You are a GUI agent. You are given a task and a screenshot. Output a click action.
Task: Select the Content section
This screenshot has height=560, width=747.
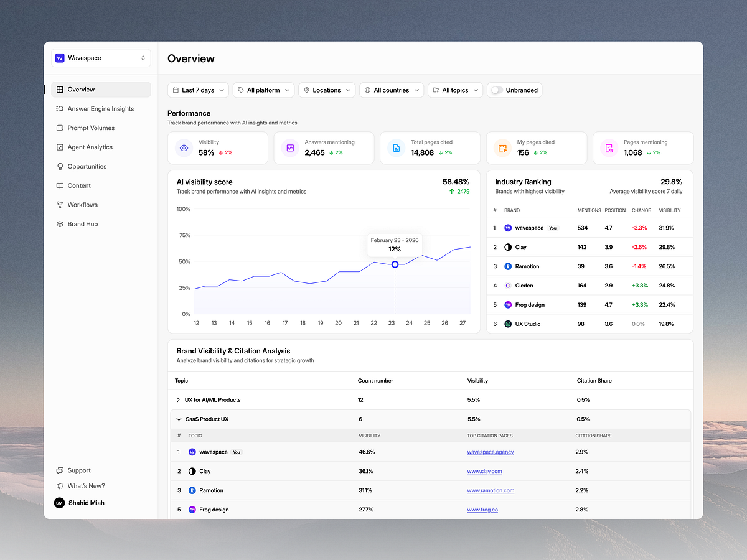coord(80,185)
